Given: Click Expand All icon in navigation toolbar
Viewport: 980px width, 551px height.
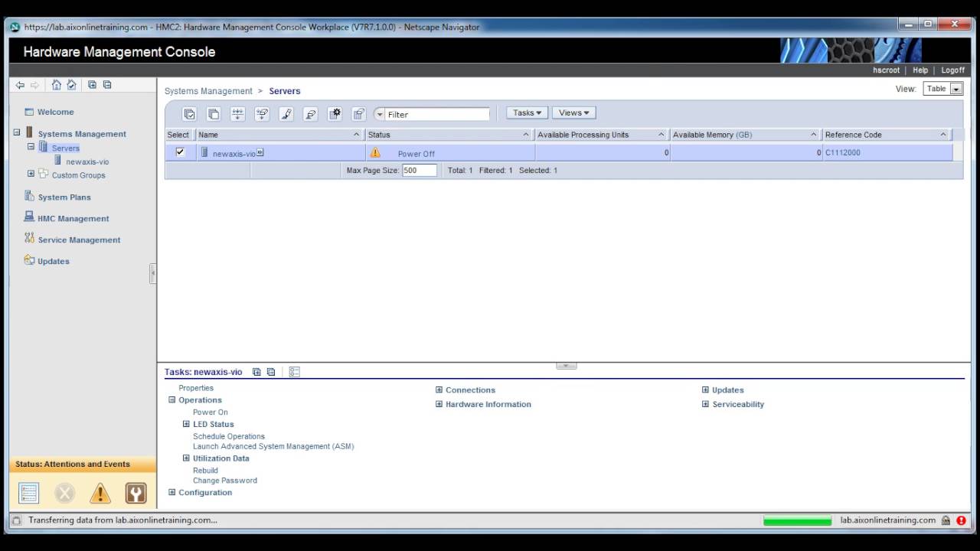Looking at the screenshot, I should point(92,85).
